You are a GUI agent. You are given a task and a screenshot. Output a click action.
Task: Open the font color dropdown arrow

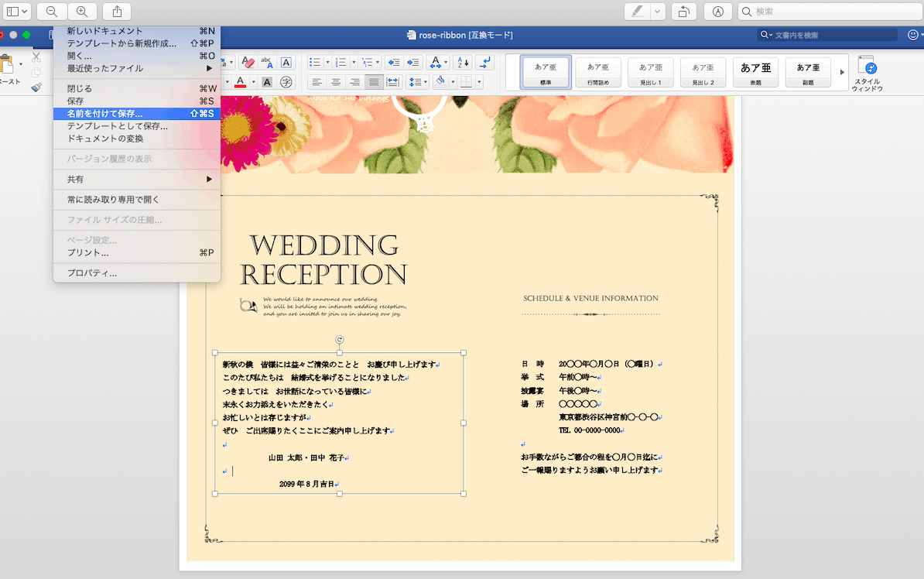252,82
